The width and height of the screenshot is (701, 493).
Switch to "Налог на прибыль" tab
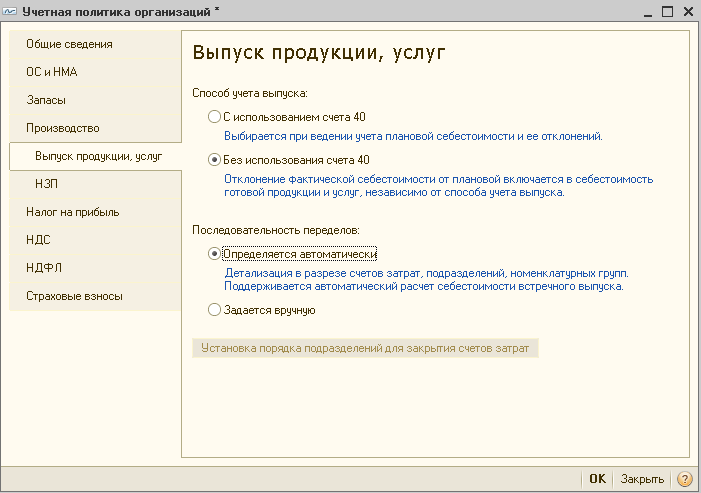[95, 212]
